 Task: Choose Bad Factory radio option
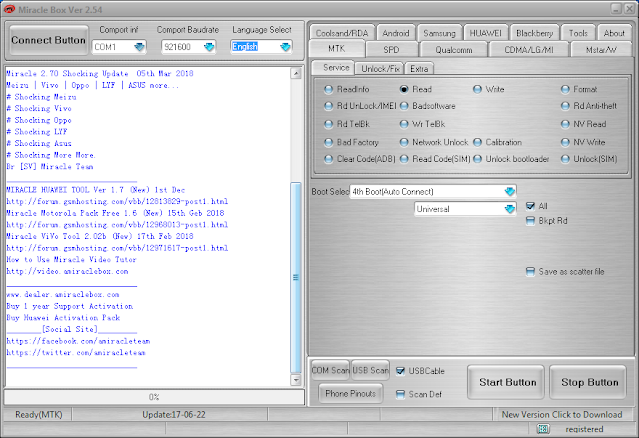coord(328,142)
